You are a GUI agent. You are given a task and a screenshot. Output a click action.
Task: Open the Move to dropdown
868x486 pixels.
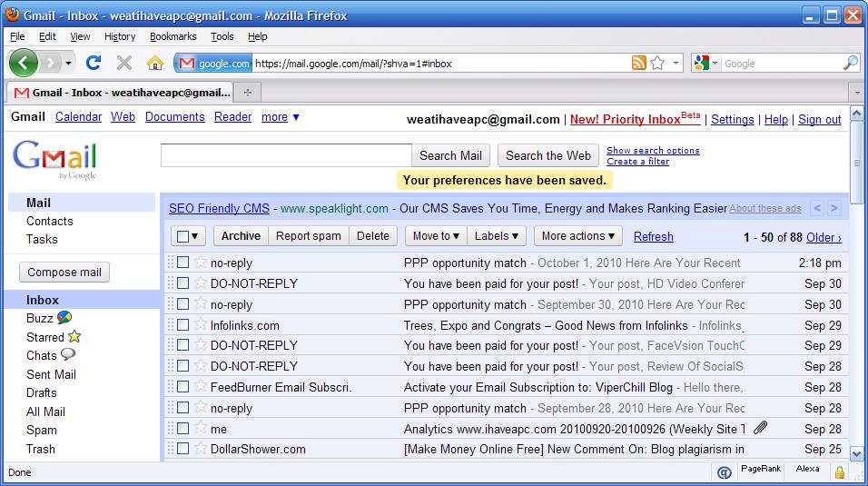pyautogui.click(x=436, y=236)
